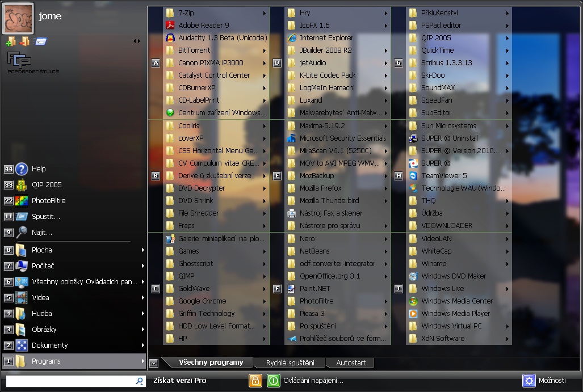Click the orange padlock lock icon

(255, 381)
